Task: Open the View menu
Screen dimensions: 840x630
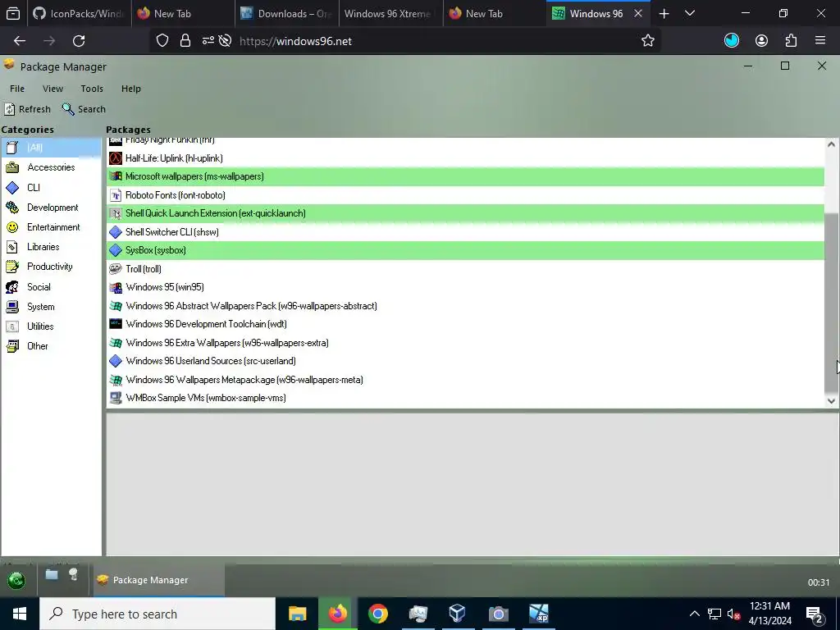Action: pyautogui.click(x=52, y=89)
